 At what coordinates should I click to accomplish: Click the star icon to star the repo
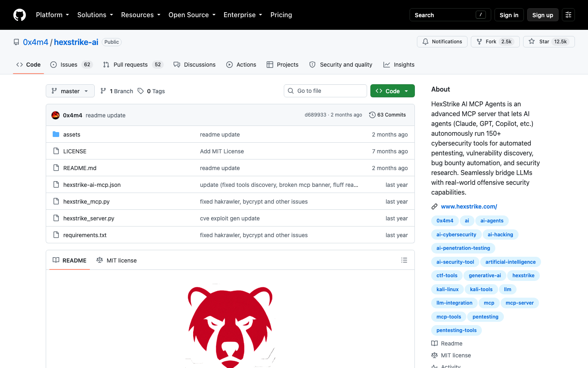532,41
